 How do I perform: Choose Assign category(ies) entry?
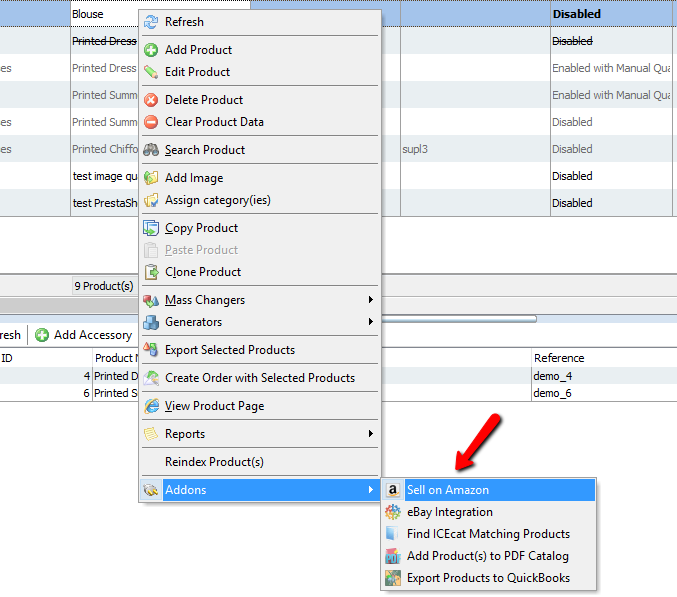260,200
